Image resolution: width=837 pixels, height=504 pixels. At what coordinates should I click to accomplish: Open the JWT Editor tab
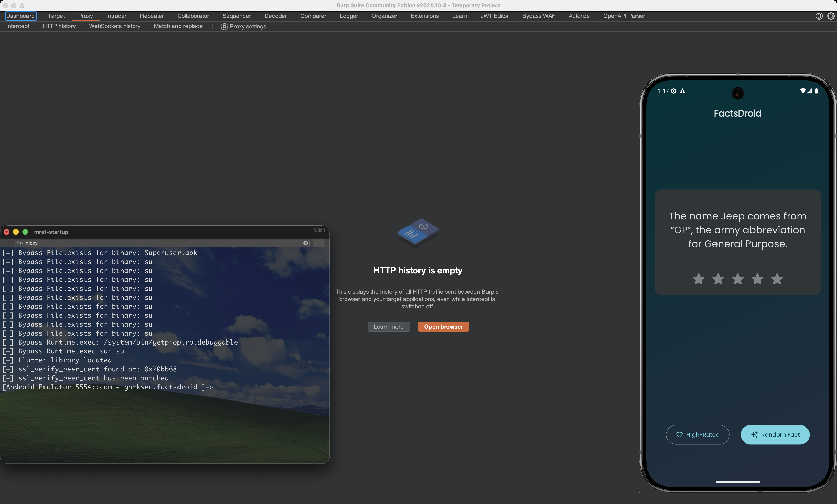click(495, 16)
